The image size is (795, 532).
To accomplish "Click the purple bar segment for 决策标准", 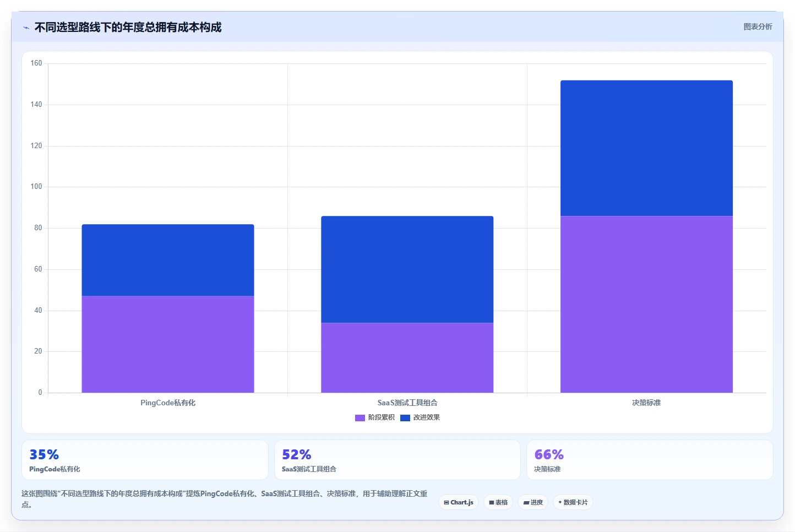I will click(646, 304).
